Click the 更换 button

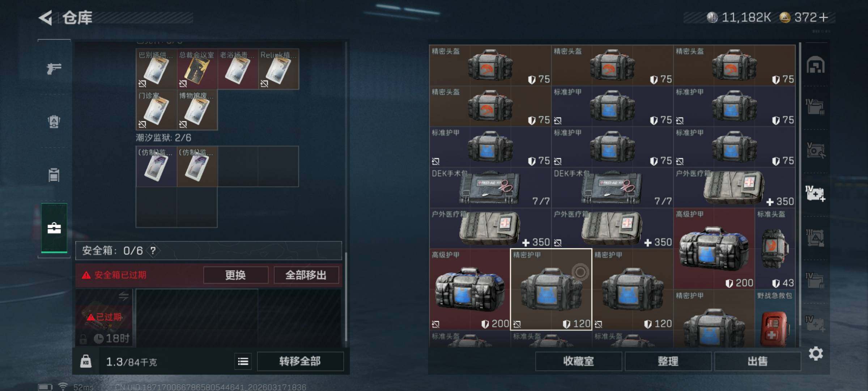click(x=236, y=275)
